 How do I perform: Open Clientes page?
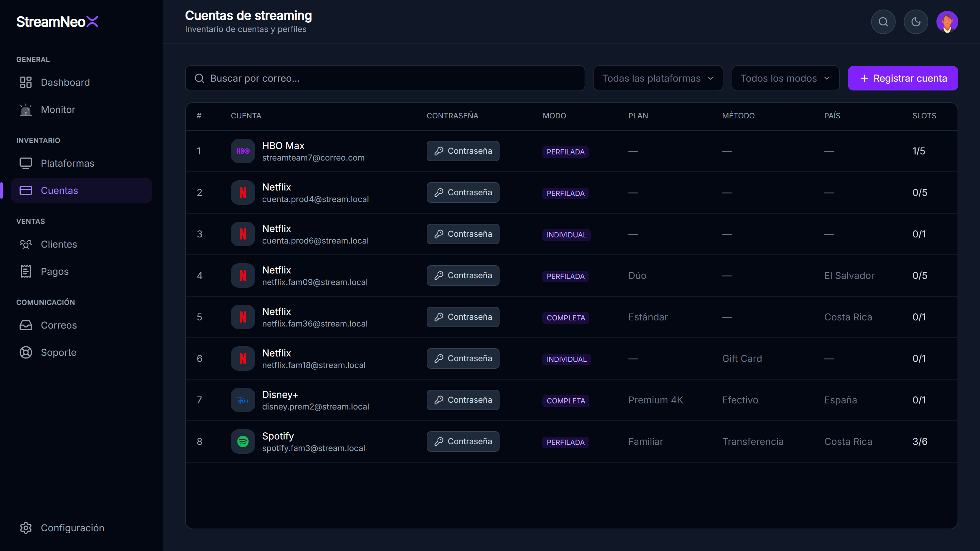(81, 244)
